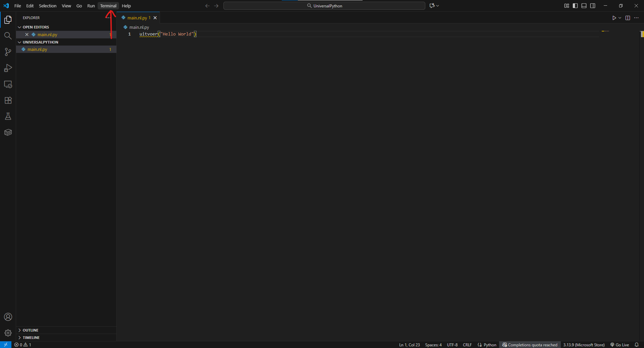Toggle the bottom panel visibility
The image size is (644, 348).
[x=584, y=6]
